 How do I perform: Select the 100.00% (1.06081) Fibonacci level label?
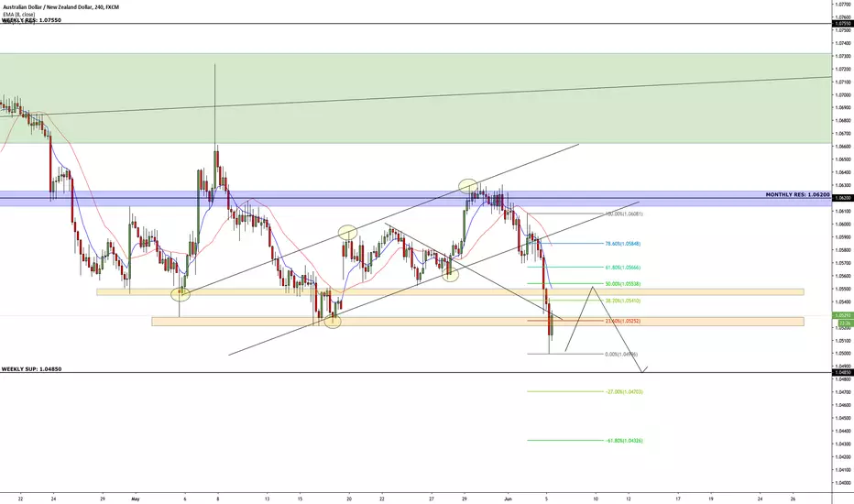[624, 214]
